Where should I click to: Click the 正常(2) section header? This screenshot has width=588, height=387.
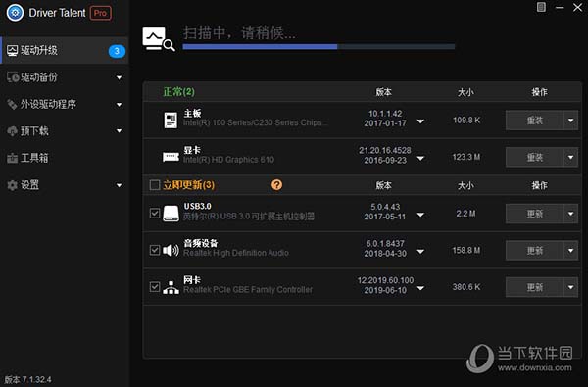point(178,91)
